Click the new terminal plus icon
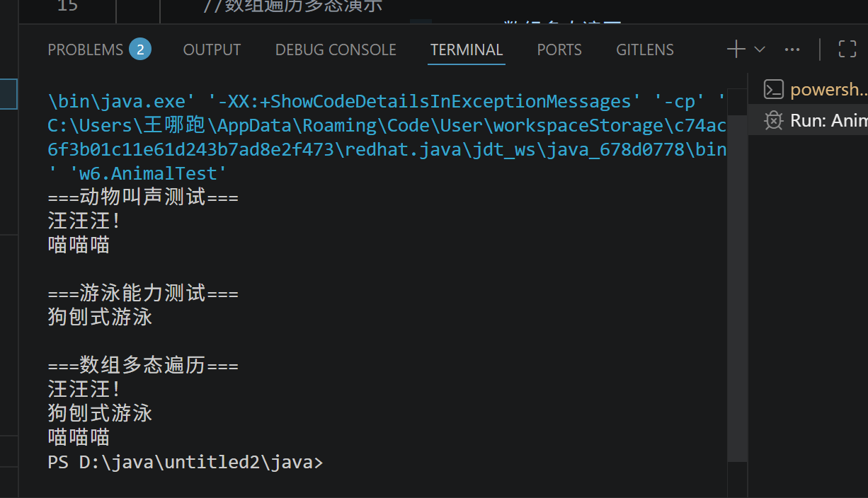868x498 pixels. tap(736, 50)
